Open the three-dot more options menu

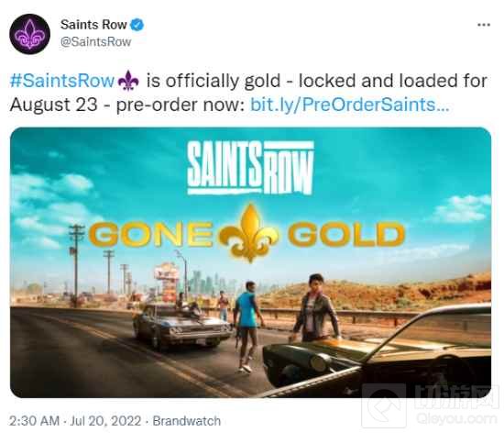pyautogui.click(x=484, y=25)
